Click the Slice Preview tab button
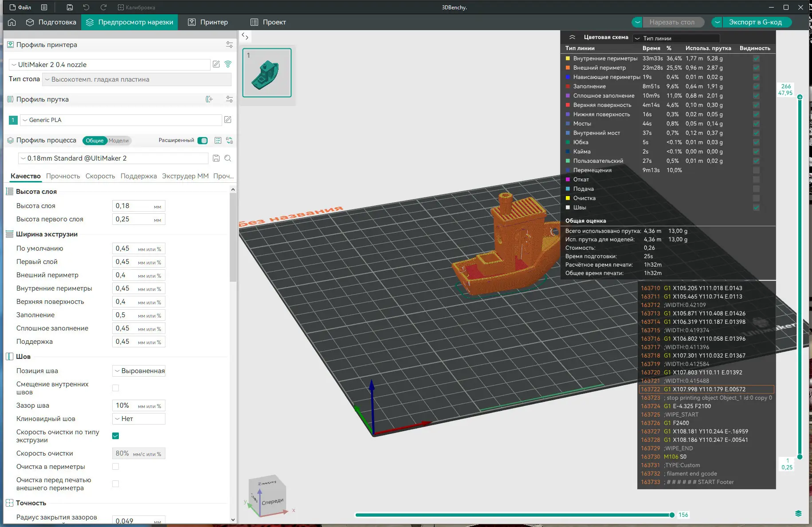The height and width of the screenshot is (527, 812). coord(129,22)
